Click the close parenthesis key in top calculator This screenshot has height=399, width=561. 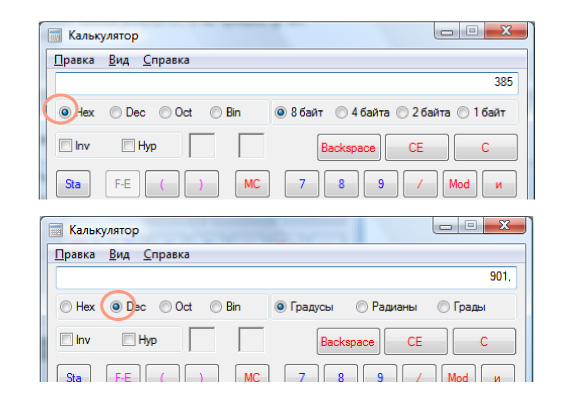click(x=201, y=184)
